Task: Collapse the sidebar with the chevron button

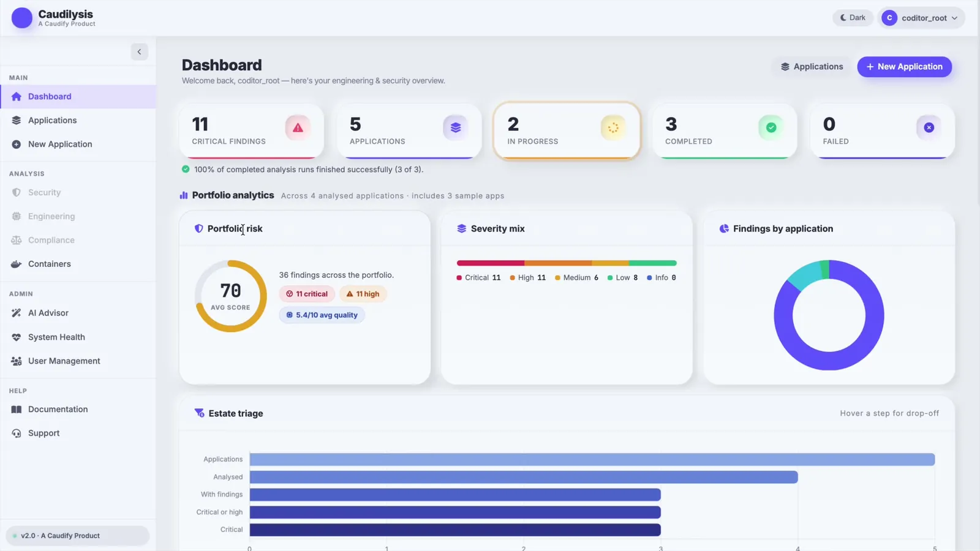Action: (139, 52)
